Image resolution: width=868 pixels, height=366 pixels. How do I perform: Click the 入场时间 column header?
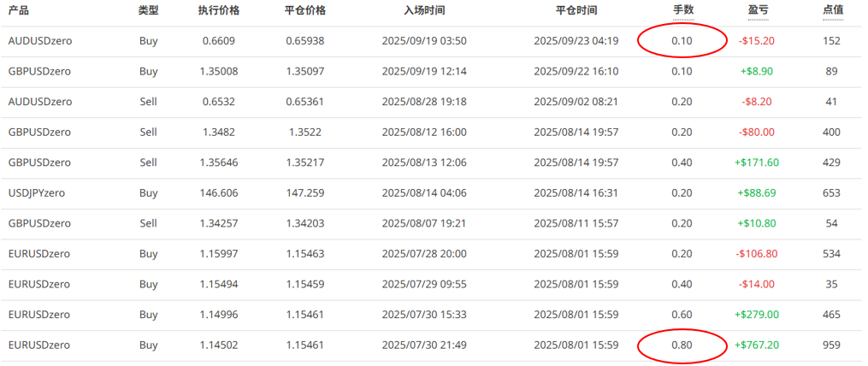(423, 10)
